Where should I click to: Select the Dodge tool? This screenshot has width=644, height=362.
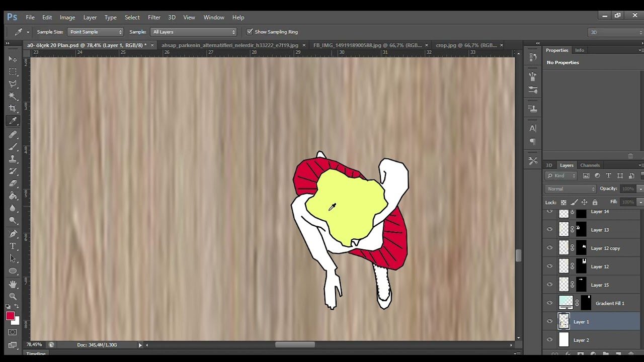point(13,221)
